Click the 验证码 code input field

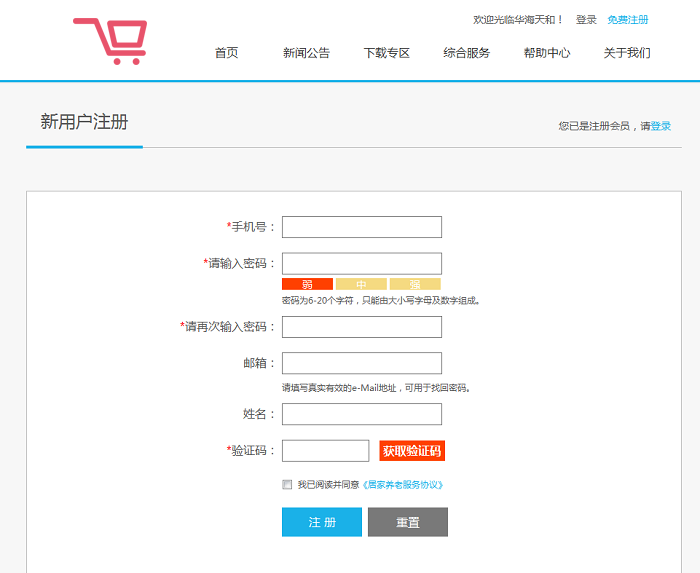point(326,451)
